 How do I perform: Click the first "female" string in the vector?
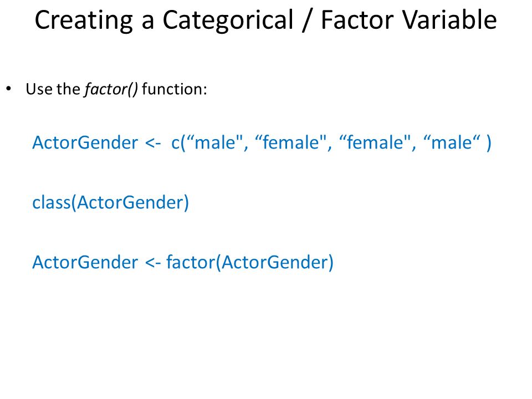coord(290,142)
